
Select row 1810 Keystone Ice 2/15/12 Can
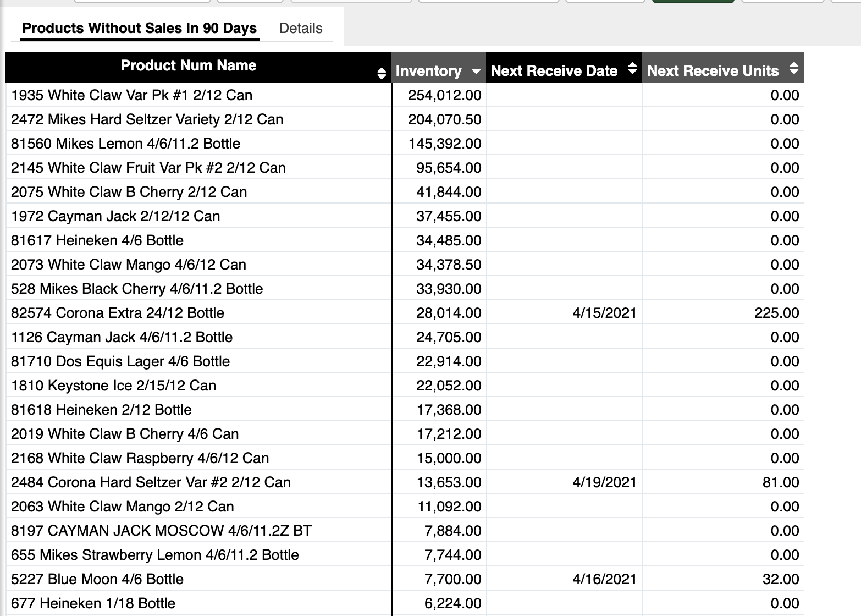(405, 386)
